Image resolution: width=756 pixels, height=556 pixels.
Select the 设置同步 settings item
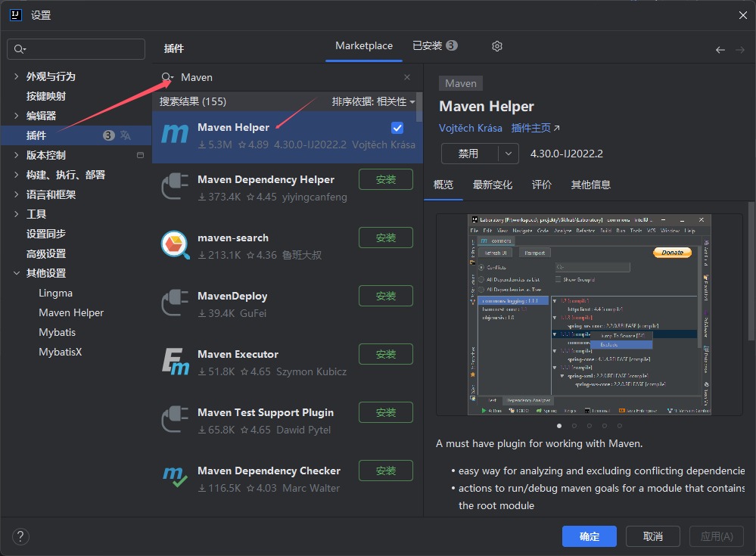[46, 234]
